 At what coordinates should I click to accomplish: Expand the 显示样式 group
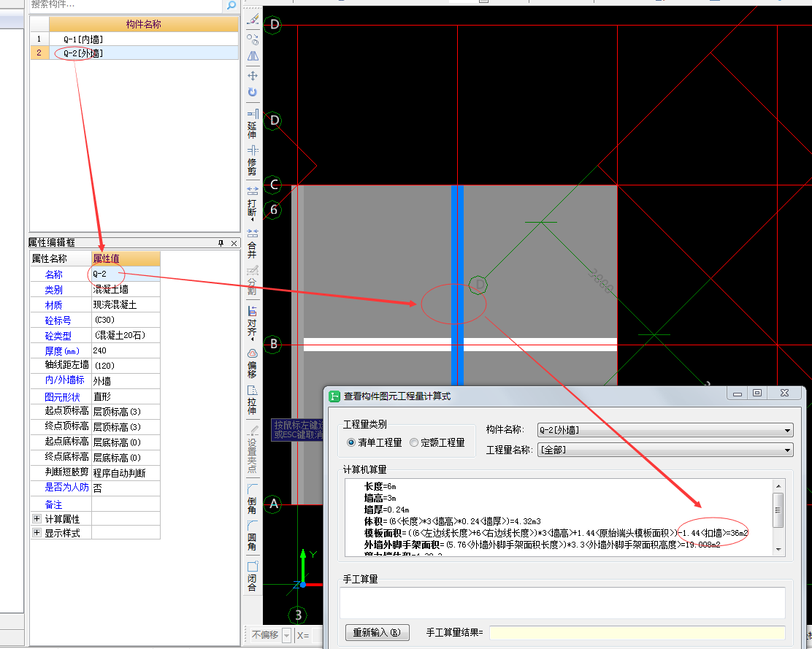click(x=37, y=532)
